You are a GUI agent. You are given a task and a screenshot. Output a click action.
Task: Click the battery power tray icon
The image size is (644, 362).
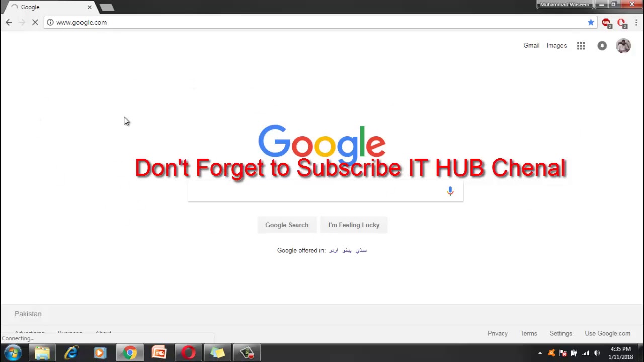tap(574, 353)
